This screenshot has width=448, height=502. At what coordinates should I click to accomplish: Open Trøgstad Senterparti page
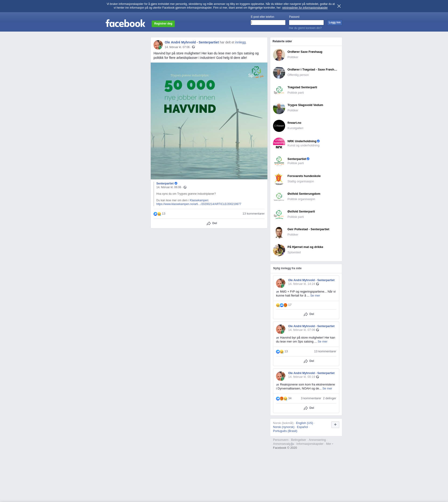(x=302, y=87)
